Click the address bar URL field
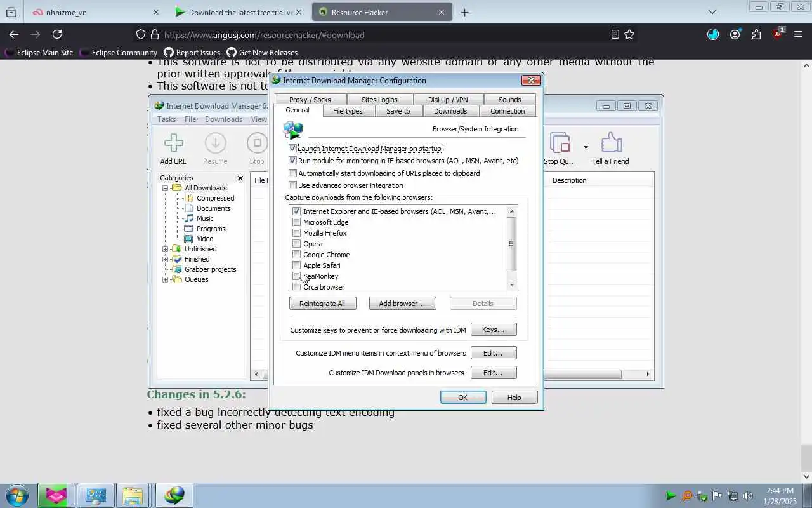Image resolution: width=812 pixels, height=508 pixels. (381, 35)
